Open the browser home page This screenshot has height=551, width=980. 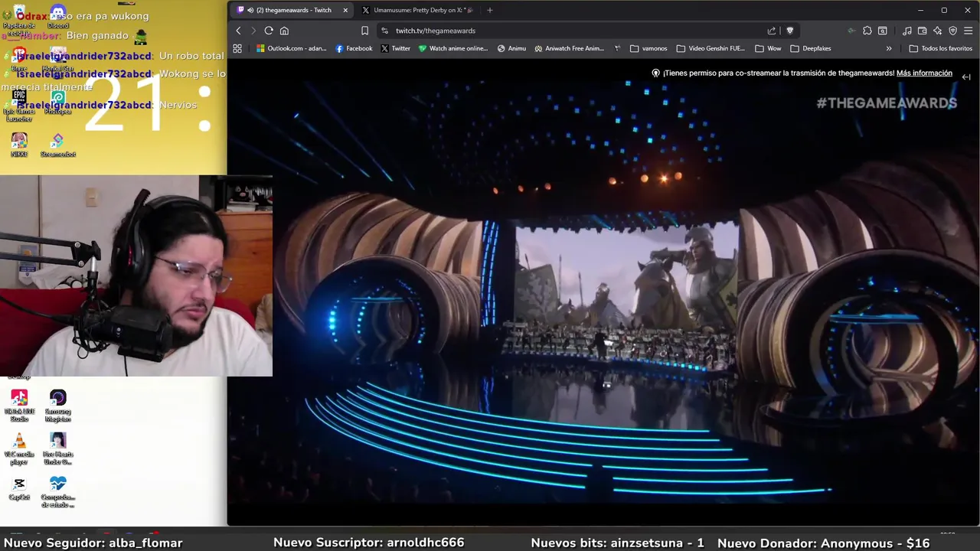(284, 31)
